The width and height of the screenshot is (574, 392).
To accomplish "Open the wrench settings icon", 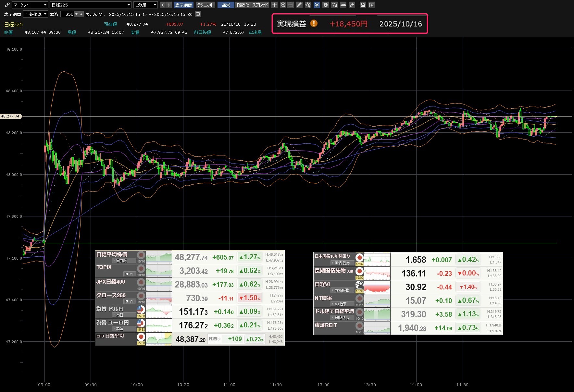I will coord(352,5).
